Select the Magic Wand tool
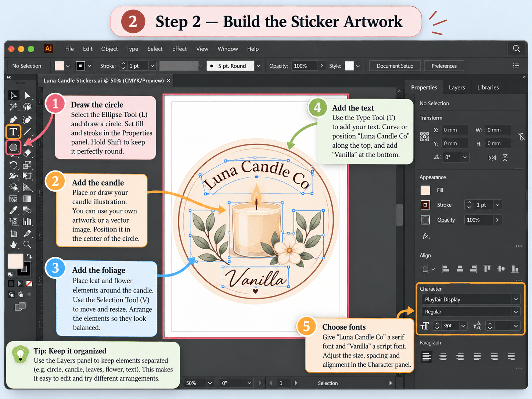 (13, 107)
